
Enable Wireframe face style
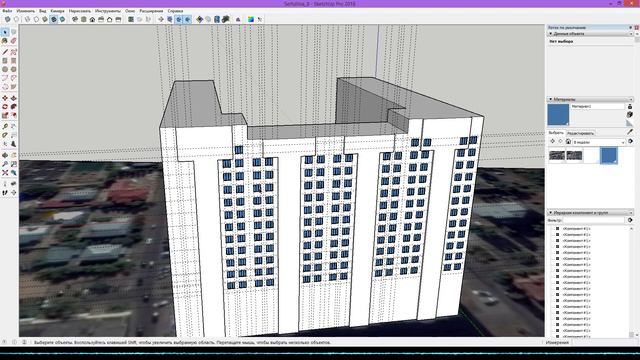28,19
